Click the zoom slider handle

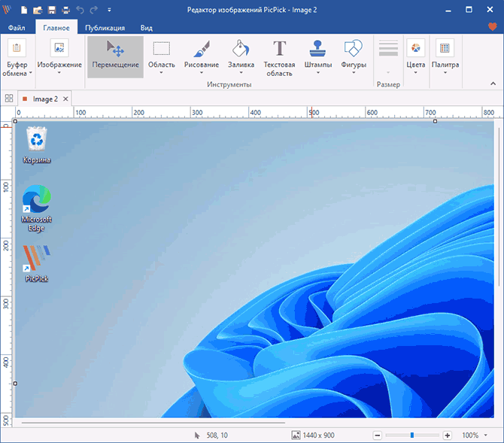tap(411, 435)
